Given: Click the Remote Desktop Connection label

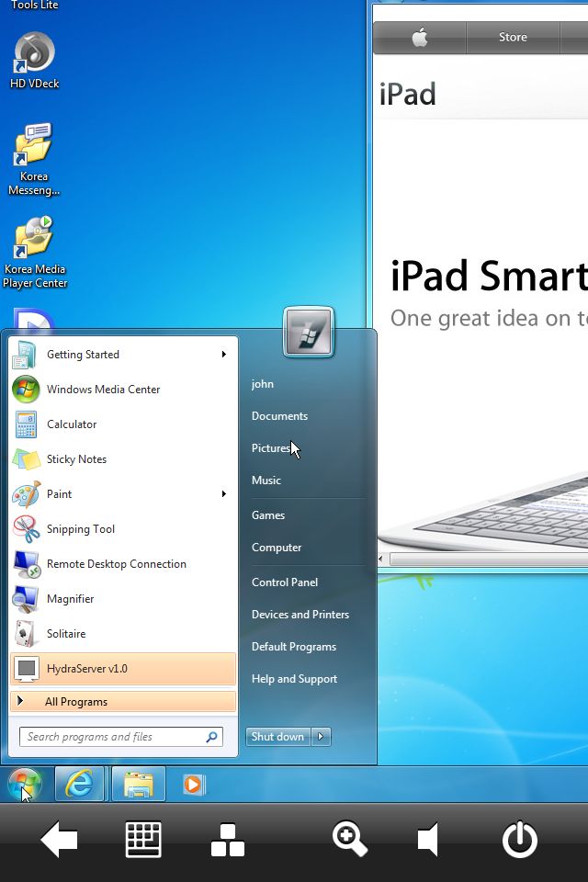Looking at the screenshot, I should click(116, 563).
